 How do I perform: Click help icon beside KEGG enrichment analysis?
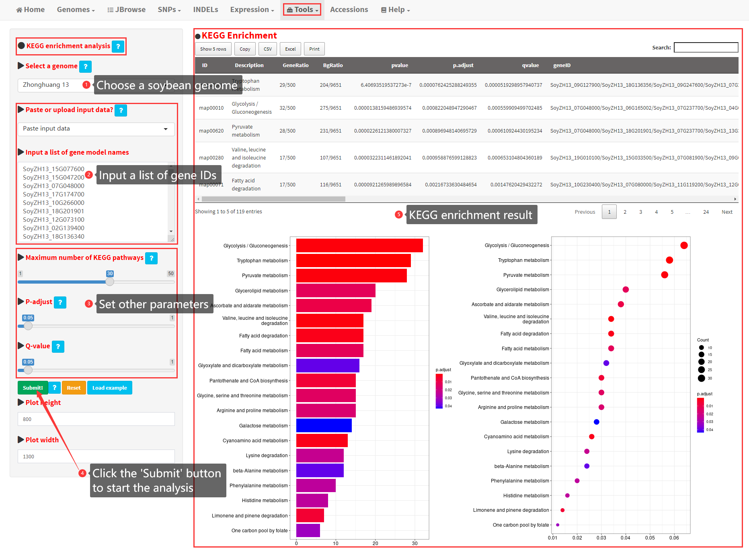click(x=118, y=47)
